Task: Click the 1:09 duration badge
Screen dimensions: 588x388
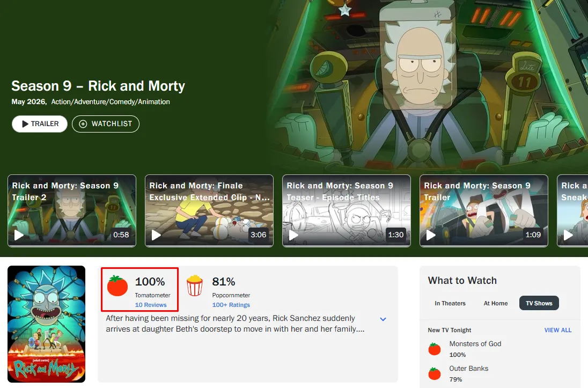Action: [533, 235]
